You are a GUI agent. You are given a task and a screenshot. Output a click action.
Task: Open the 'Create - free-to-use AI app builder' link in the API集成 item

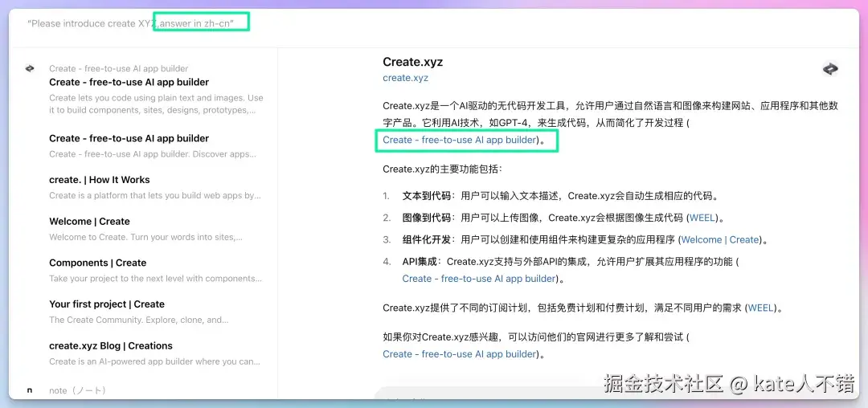479,279
